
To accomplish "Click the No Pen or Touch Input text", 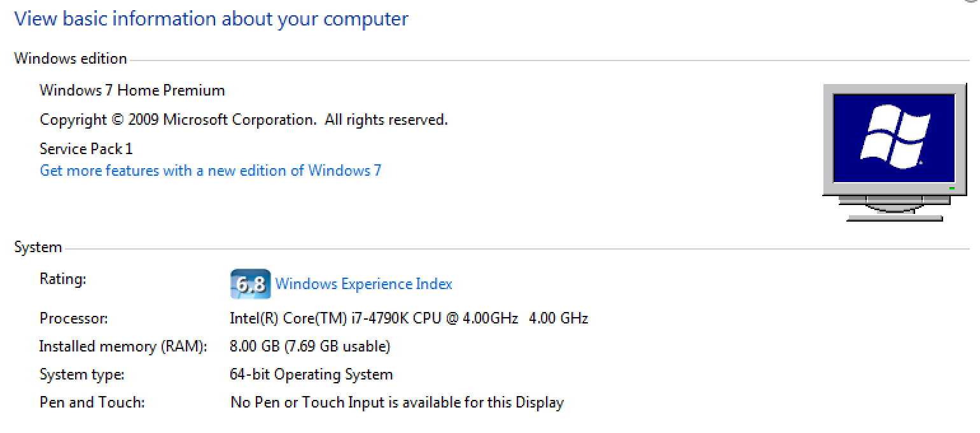I will [x=396, y=402].
